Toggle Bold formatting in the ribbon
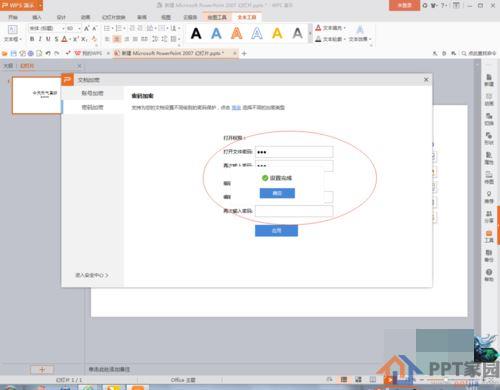Image resolution: width=500 pixels, height=390 pixels. [32, 39]
